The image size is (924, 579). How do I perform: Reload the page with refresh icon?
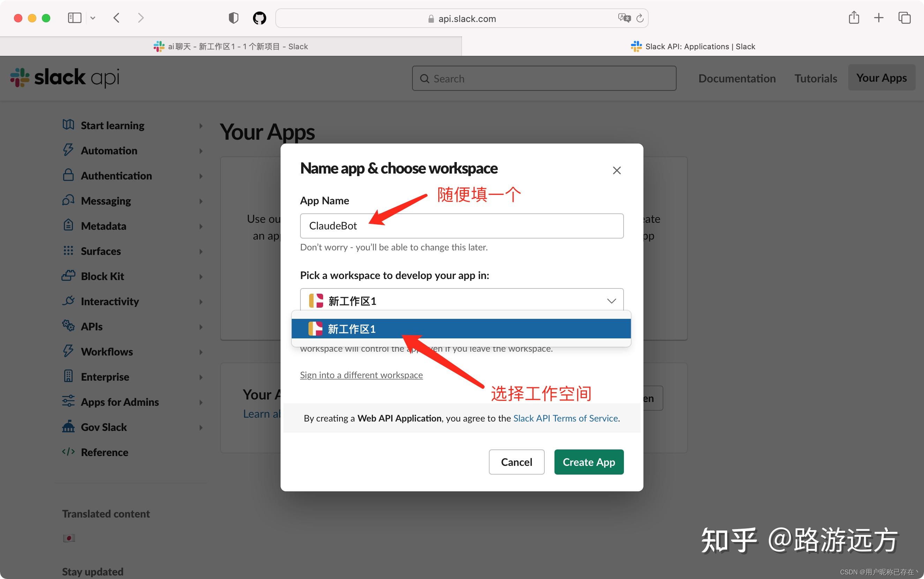pyautogui.click(x=640, y=18)
